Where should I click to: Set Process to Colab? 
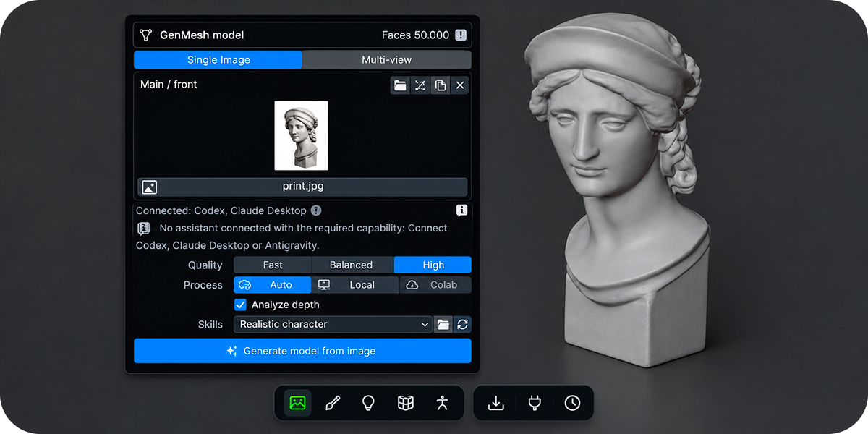tap(435, 285)
